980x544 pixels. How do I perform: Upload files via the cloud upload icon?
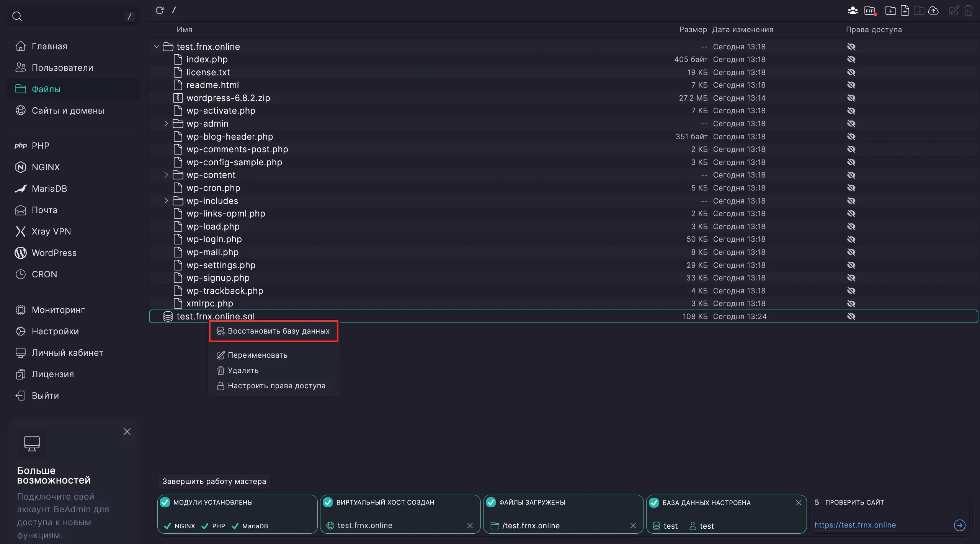(x=933, y=11)
